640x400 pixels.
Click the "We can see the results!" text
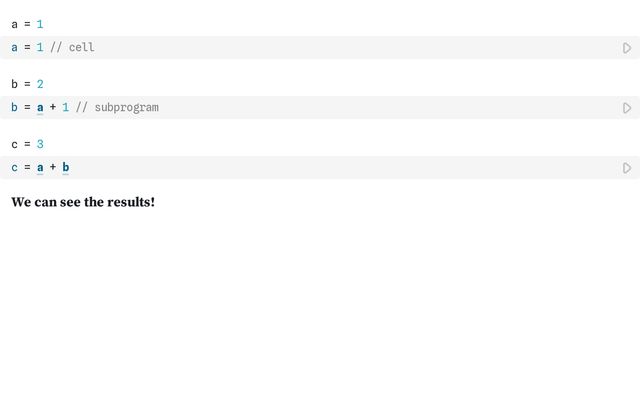83,202
